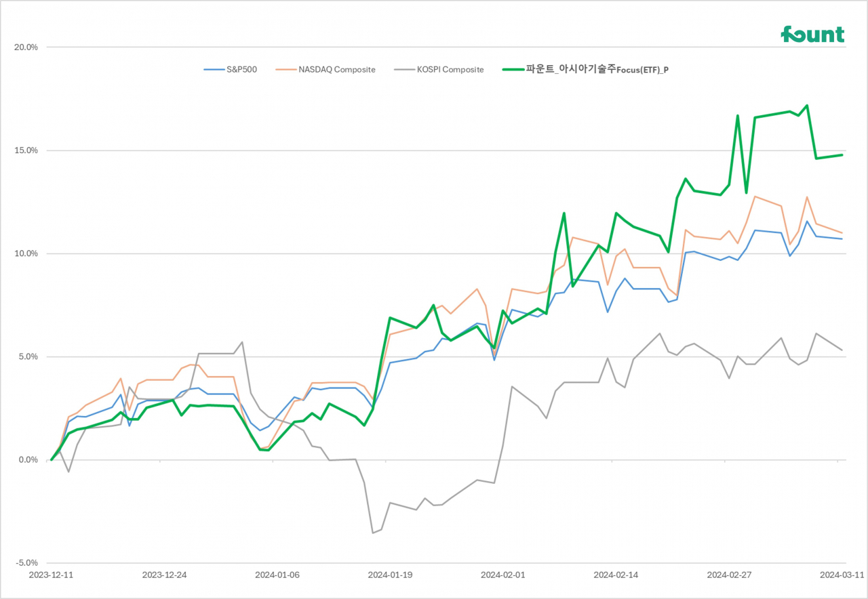Select the NASDAQ Composite legend label

[x=336, y=70]
